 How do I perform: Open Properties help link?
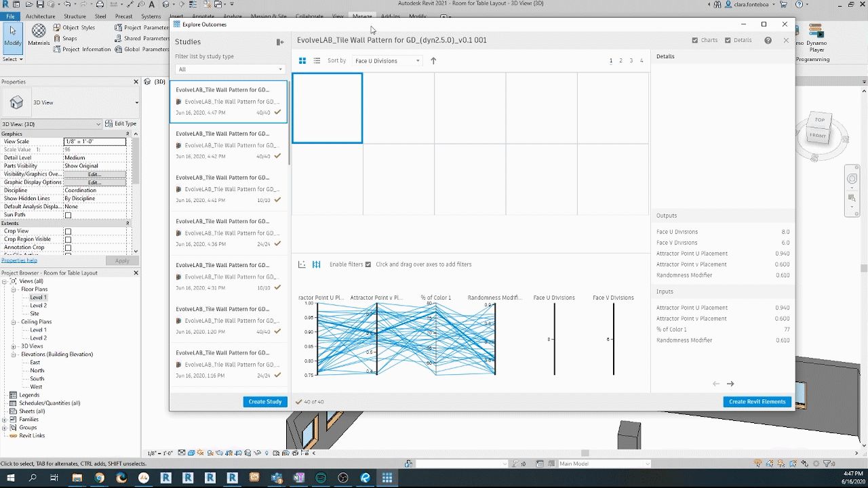coord(19,260)
